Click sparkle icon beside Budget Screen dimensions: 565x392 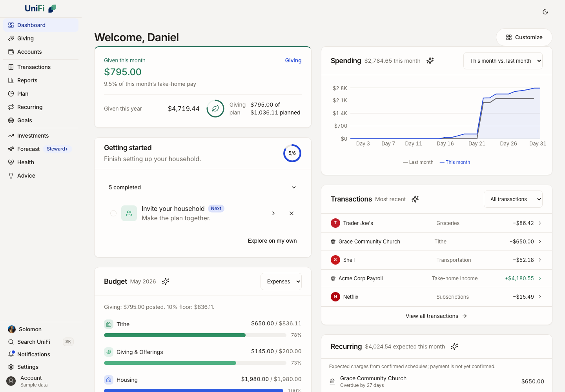pos(166,281)
